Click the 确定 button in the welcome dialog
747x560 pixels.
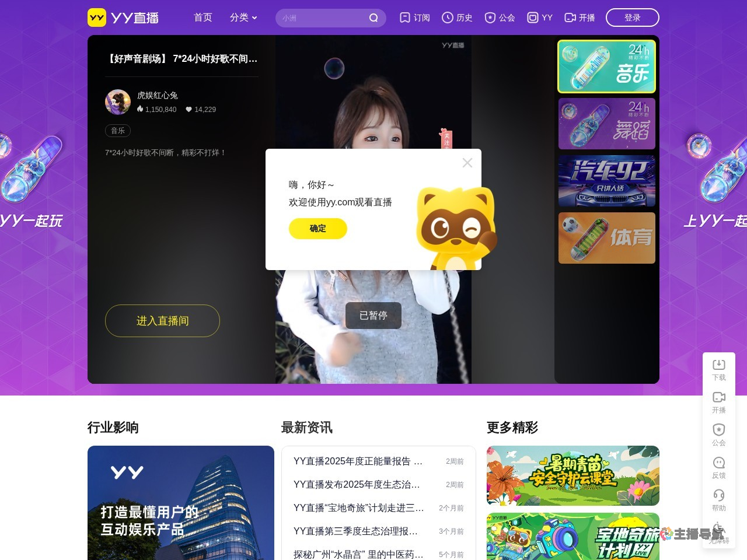(318, 229)
